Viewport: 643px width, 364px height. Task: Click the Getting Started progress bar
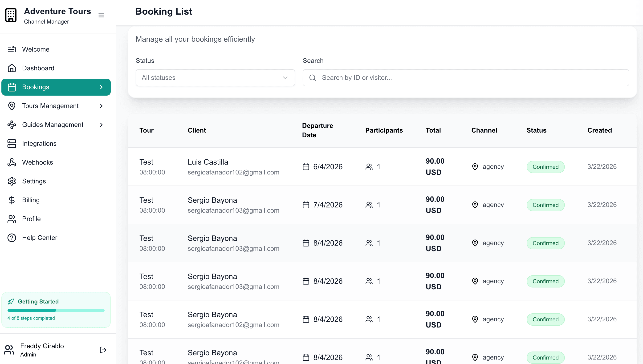(x=56, y=311)
